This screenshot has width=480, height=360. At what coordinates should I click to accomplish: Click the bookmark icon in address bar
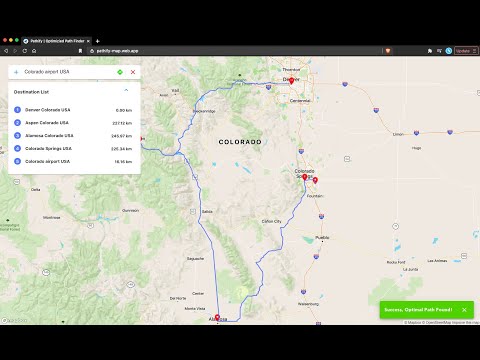point(80,51)
